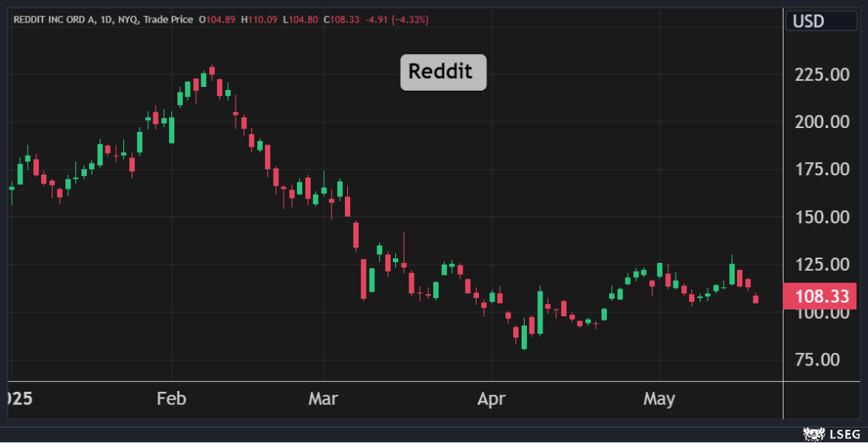Click the lowest candlestick in early April
This screenshot has width=868, height=443.
pyautogui.click(x=524, y=336)
